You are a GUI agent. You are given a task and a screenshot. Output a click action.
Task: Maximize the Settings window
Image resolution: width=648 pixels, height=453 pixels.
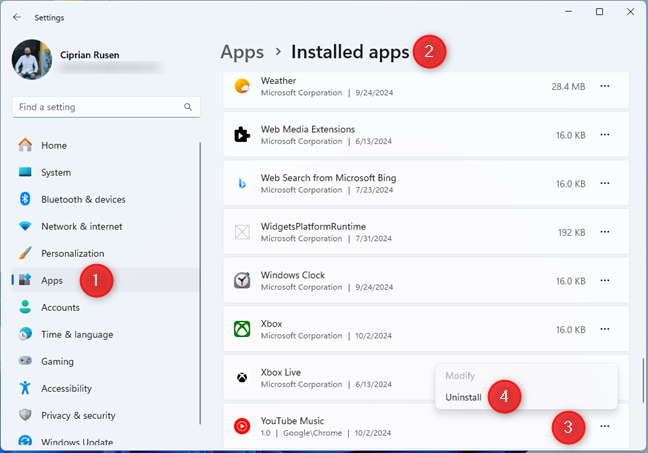tap(599, 12)
